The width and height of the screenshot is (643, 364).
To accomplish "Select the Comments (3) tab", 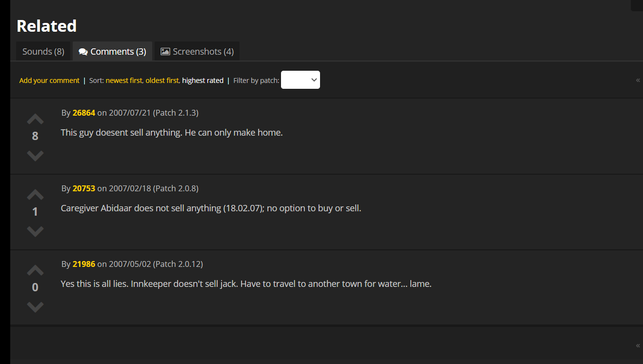I will click(113, 52).
